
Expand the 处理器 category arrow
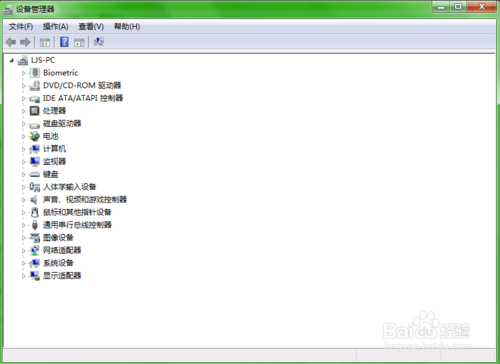(x=24, y=111)
